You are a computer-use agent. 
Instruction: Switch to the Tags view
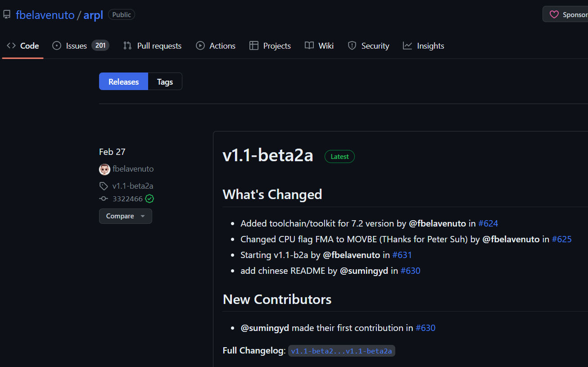click(165, 82)
